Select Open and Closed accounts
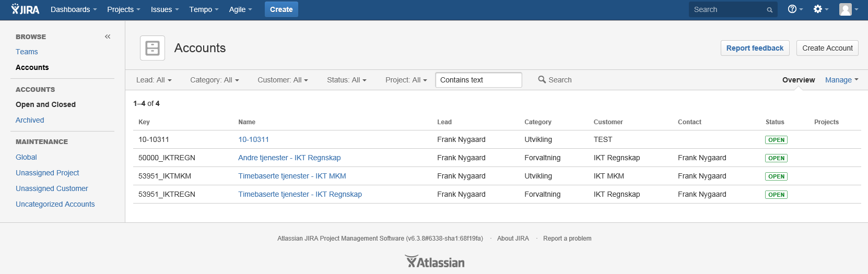The width and height of the screenshot is (868, 274). [x=45, y=104]
